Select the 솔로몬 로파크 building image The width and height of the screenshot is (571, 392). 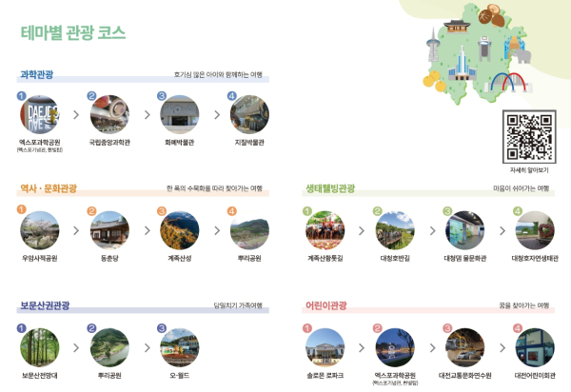325,348
